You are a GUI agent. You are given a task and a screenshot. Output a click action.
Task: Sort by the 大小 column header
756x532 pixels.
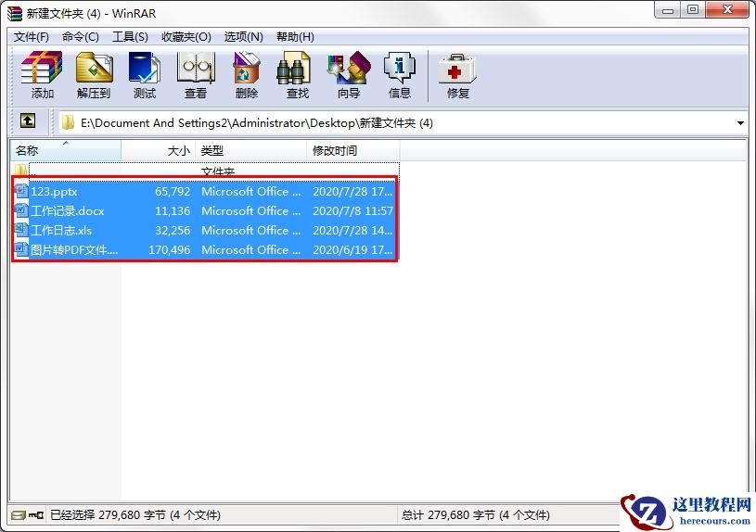point(158,150)
